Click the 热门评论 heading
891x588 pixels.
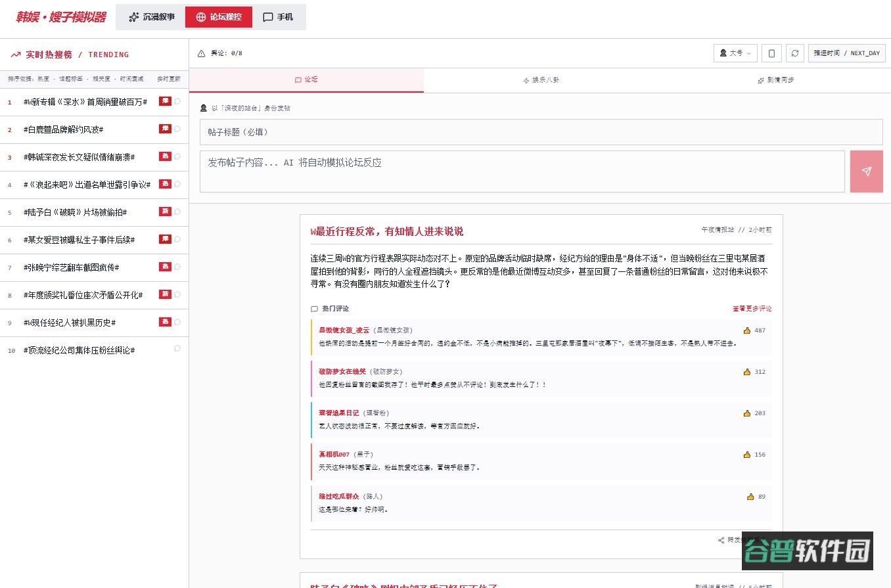335,309
